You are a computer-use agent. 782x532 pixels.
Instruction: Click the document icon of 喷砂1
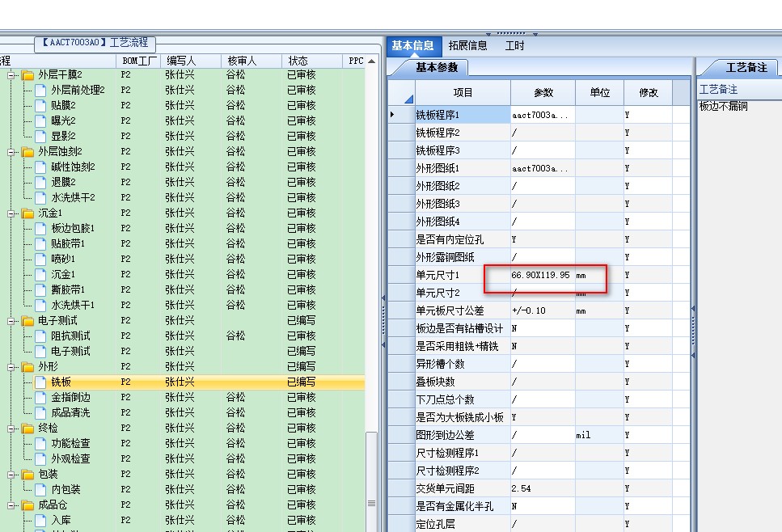pyautogui.click(x=41, y=260)
